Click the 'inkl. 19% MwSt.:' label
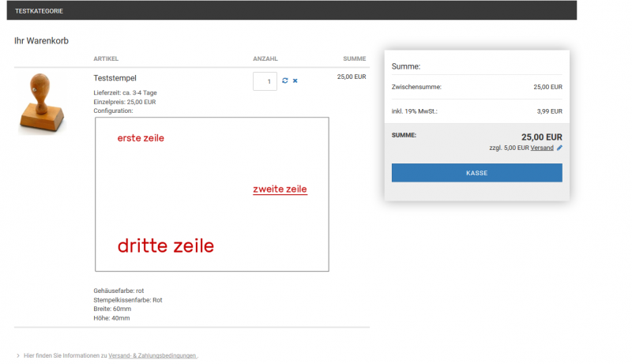This screenshot has height=364, width=632. click(x=414, y=111)
